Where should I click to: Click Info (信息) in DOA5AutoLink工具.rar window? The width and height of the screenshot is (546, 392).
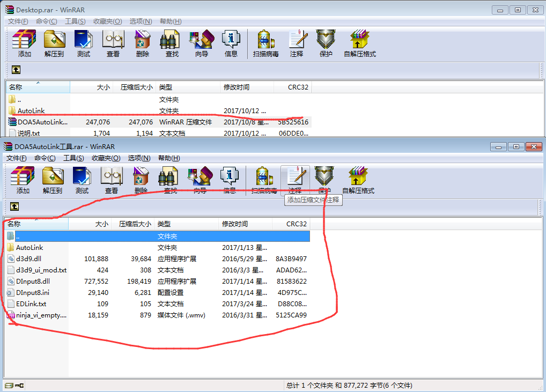(230, 180)
